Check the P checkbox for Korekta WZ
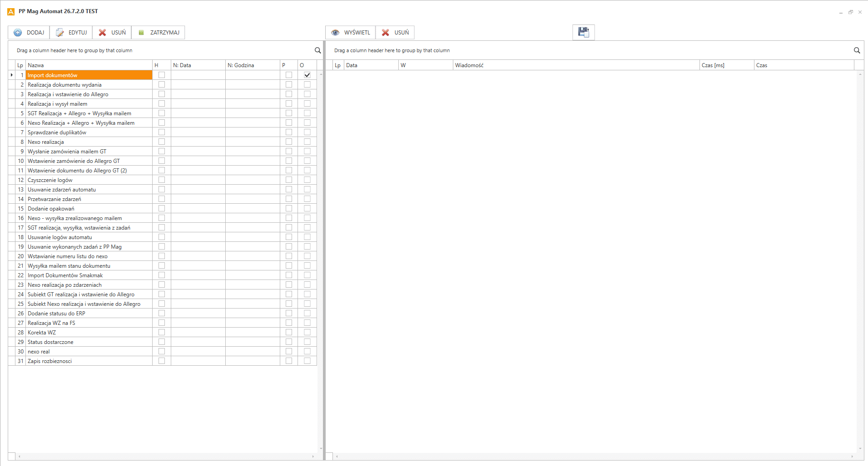This screenshot has width=868, height=466. [289, 332]
